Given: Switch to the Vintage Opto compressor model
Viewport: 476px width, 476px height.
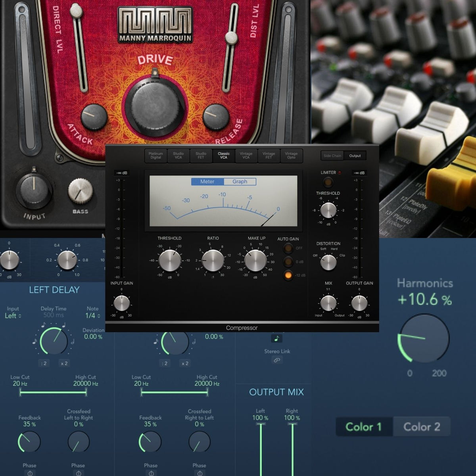Looking at the screenshot, I should [x=292, y=155].
